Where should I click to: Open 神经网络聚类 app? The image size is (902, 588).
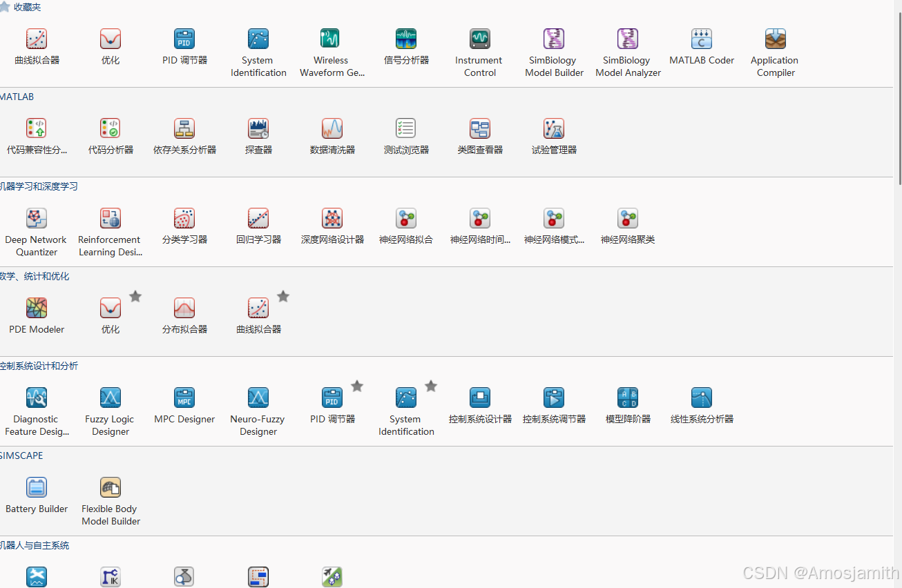pos(628,226)
